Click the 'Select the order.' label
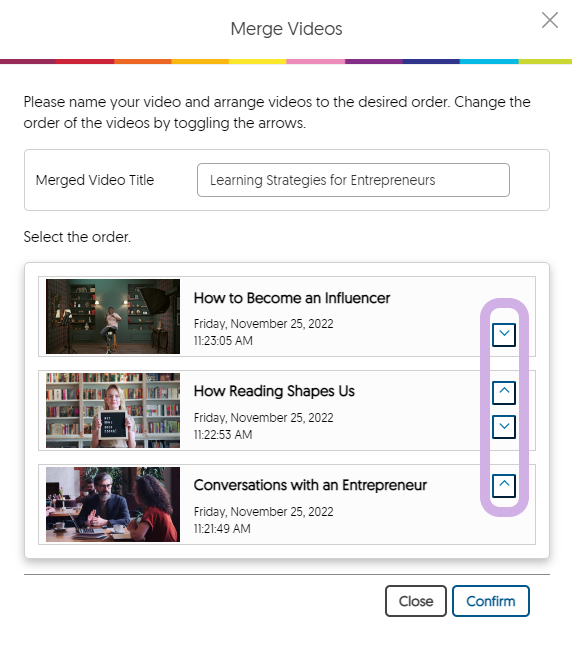Screen dimensions: 572x650 tap(77, 237)
